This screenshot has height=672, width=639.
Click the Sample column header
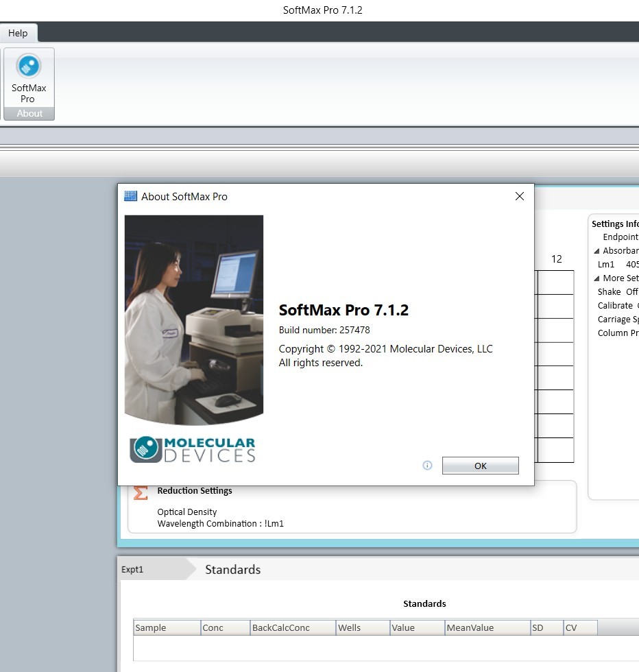coord(167,627)
